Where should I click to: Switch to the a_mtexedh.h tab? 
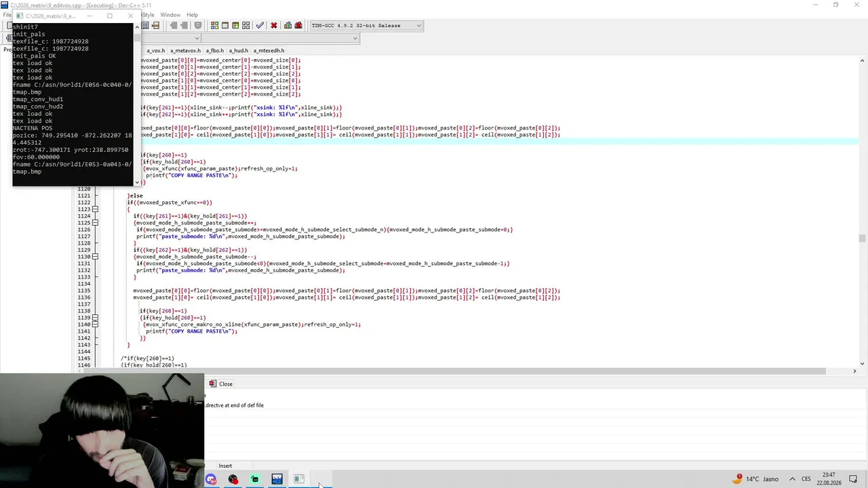(269, 51)
